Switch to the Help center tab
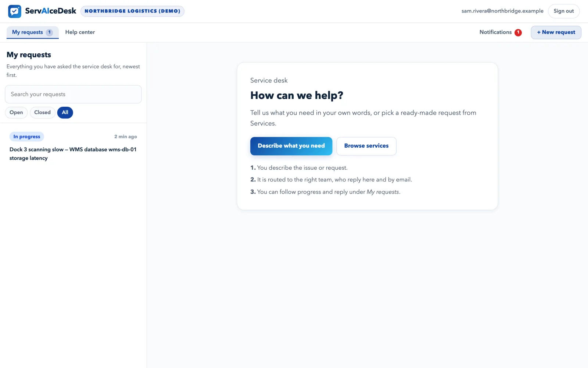The height and width of the screenshot is (368, 588). (x=80, y=32)
